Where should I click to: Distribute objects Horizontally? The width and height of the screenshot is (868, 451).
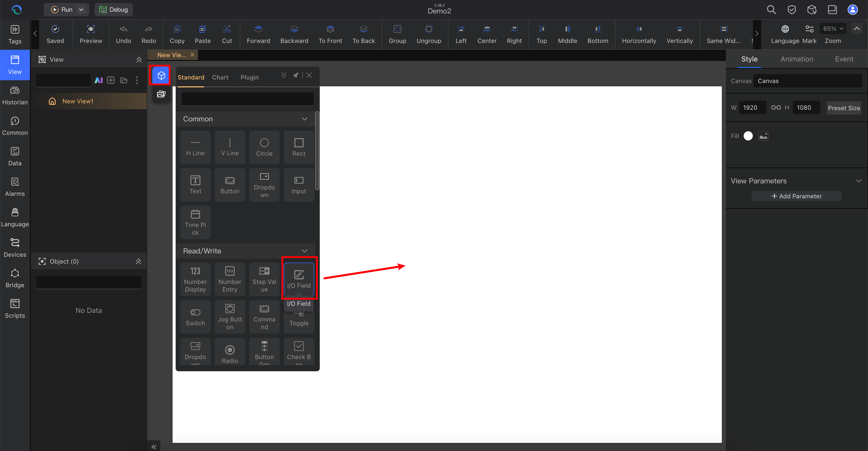pos(639,34)
